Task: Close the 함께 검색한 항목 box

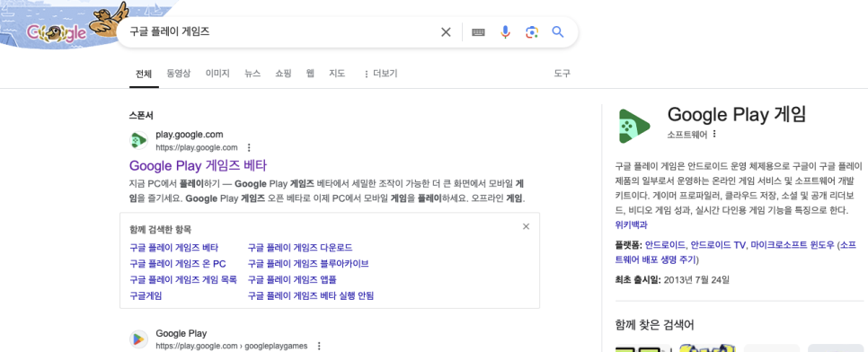Action: (x=526, y=226)
